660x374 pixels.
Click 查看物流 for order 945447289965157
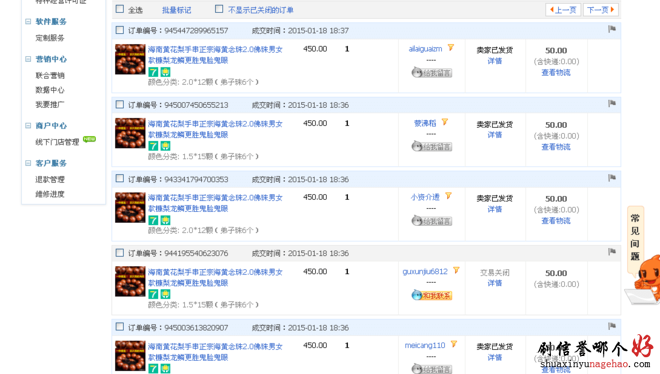[x=556, y=73]
